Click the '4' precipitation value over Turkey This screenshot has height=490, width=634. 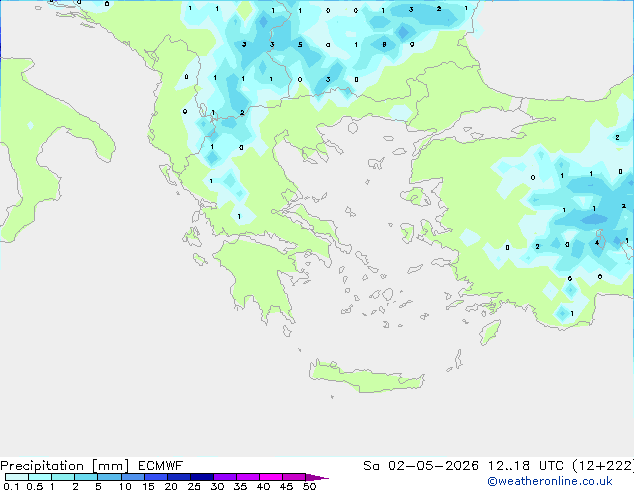tap(597, 243)
